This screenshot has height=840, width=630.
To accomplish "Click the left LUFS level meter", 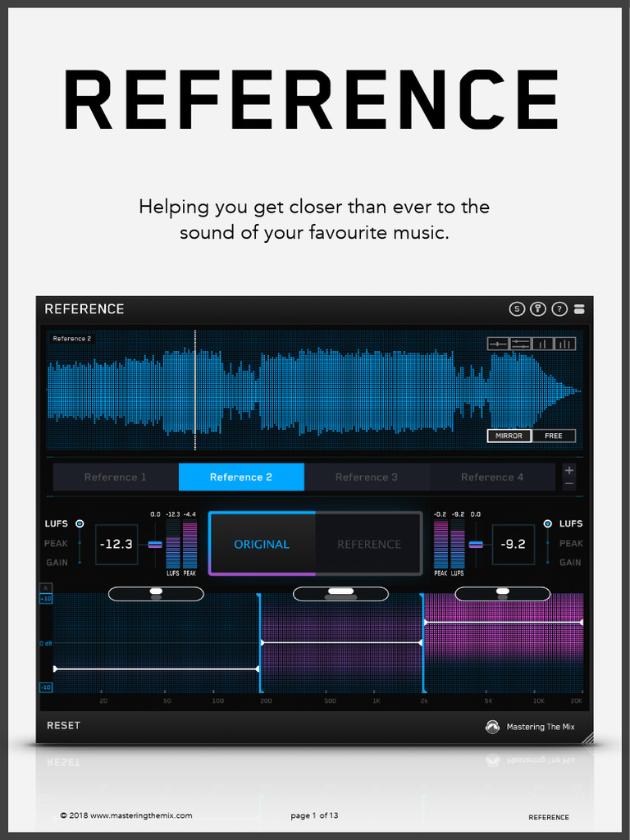I will pos(173,545).
